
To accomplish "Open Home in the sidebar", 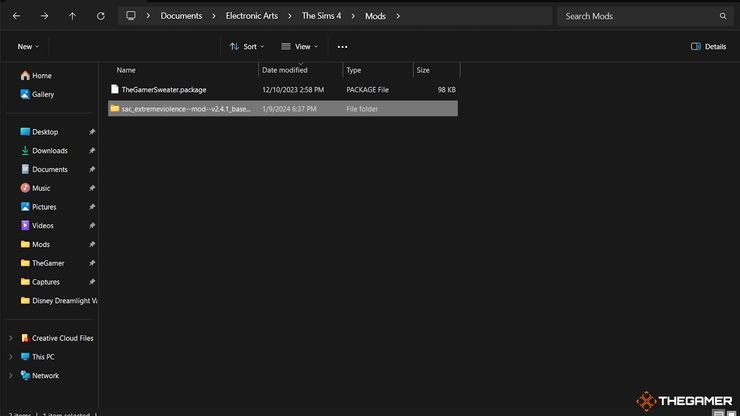I will click(x=36, y=76).
